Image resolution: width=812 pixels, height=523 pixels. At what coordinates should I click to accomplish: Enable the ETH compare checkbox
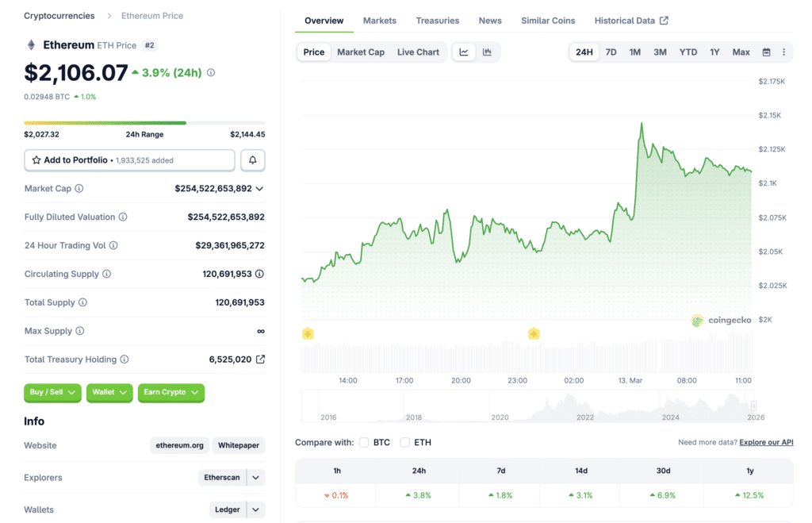pyautogui.click(x=405, y=442)
